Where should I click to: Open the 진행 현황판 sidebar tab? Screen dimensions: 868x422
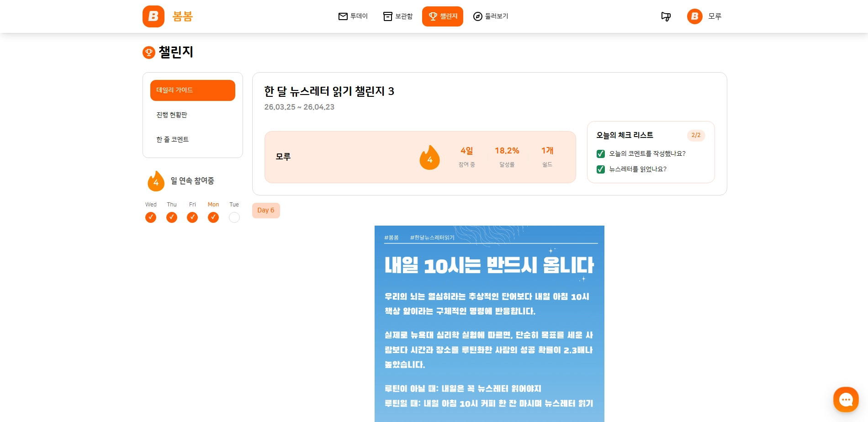pos(193,115)
